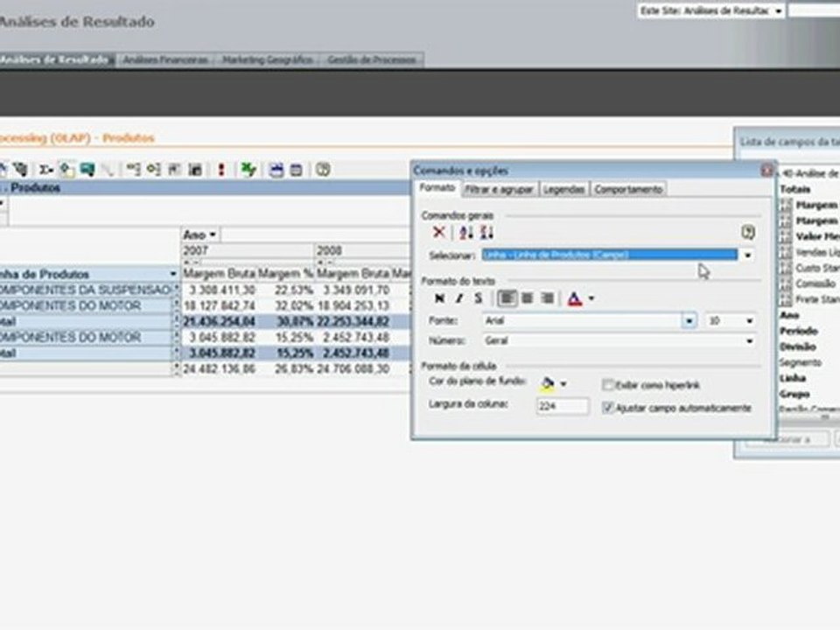Switch to Formato tab
The image size is (840, 630).
[437, 187]
